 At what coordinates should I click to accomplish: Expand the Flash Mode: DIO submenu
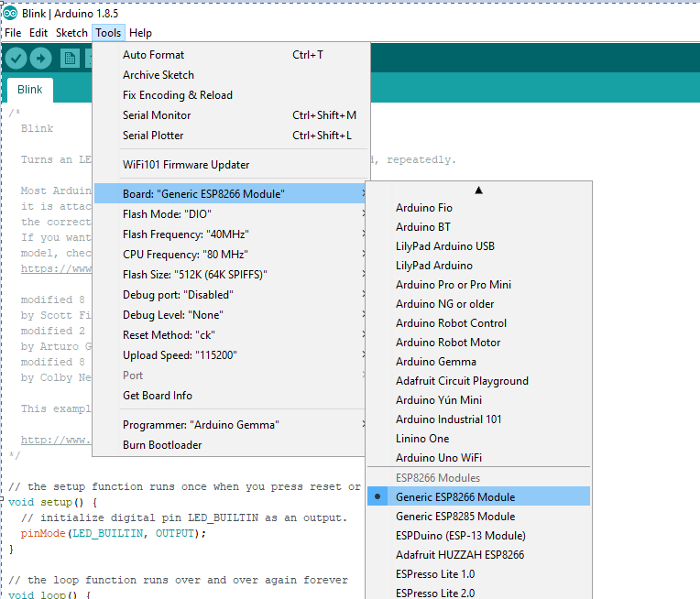click(231, 214)
